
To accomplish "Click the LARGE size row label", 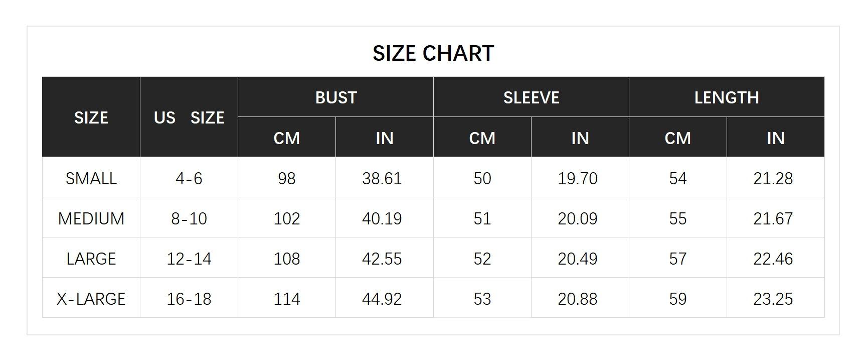I will [91, 259].
